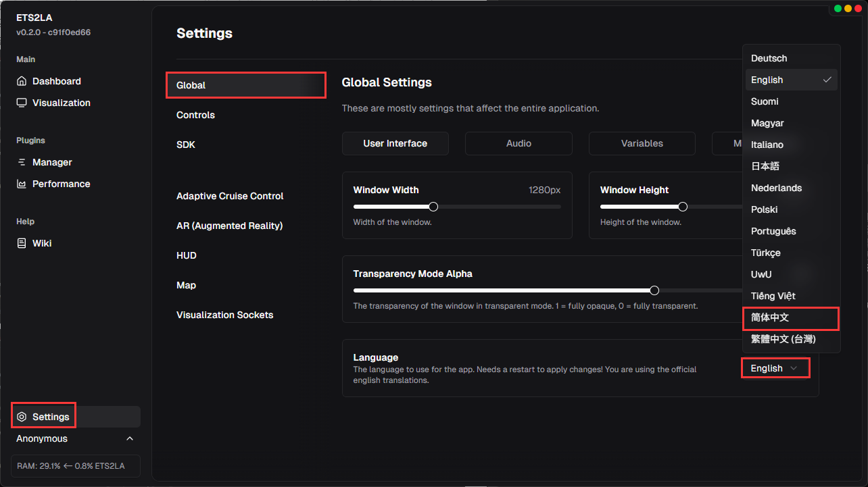Click the Settings gear icon
Image resolution: width=868 pixels, height=487 pixels.
(22, 417)
